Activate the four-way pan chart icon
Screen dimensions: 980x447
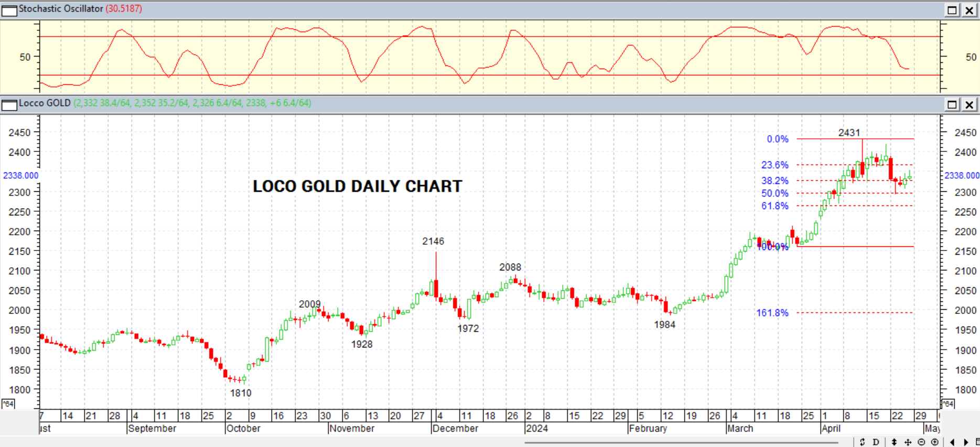tap(908, 442)
